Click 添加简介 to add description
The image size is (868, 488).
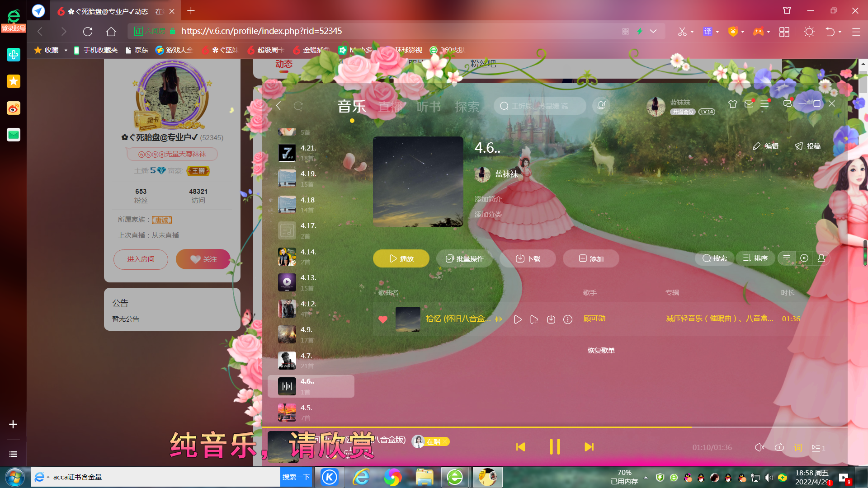click(488, 199)
